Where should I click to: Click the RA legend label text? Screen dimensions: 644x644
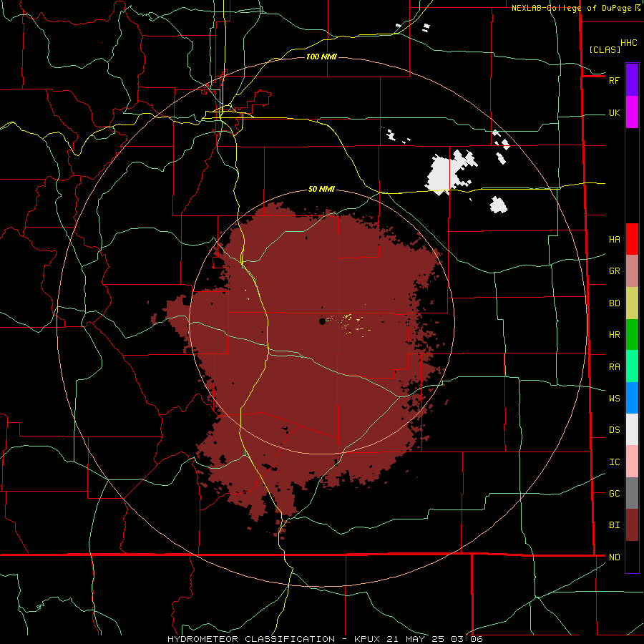tap(614, 367)
